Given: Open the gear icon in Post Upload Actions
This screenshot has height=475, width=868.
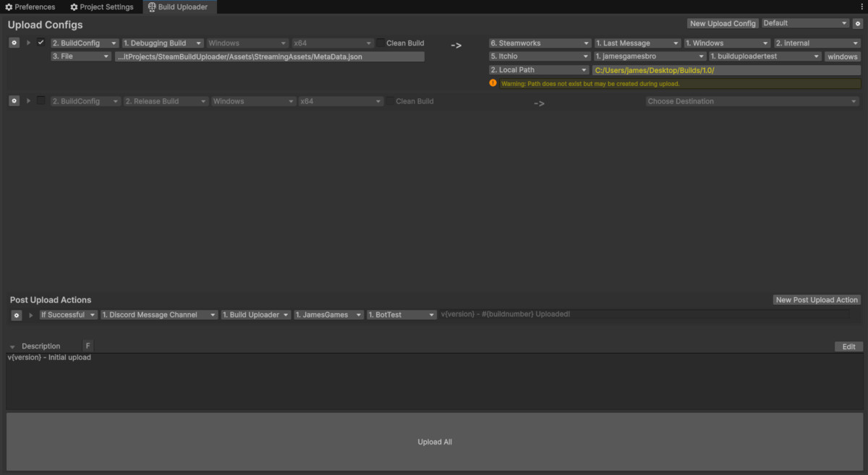Looking at the screenshot, I should (16, 314).
